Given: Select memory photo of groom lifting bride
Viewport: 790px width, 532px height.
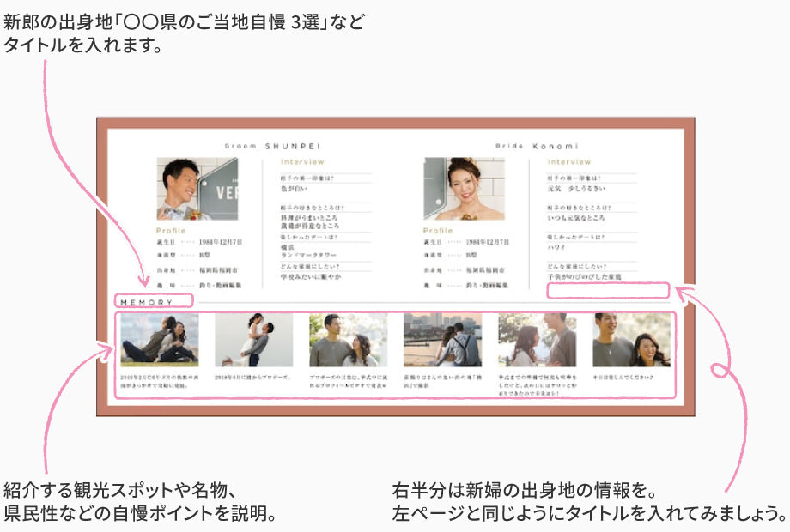Looking at the screenshot, I should [253, 340].
